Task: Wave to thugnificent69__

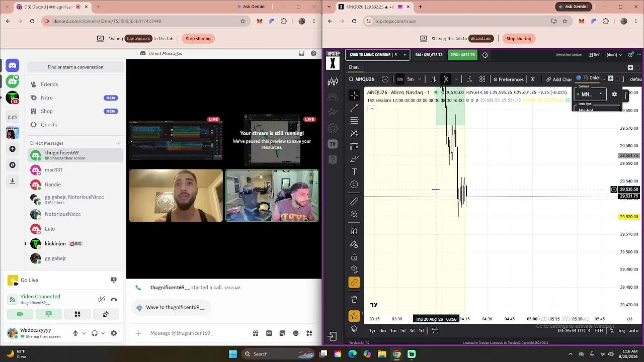Action: click(171, 307)
